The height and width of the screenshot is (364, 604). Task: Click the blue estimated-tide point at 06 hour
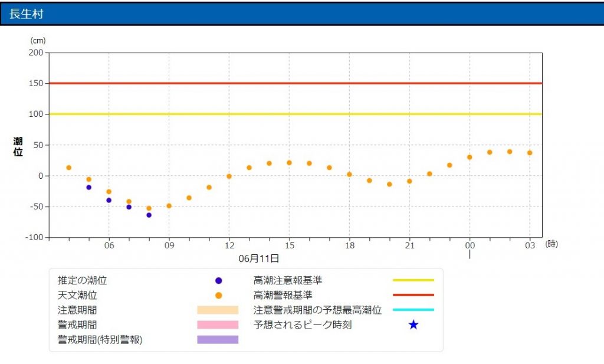coord(109,201)
